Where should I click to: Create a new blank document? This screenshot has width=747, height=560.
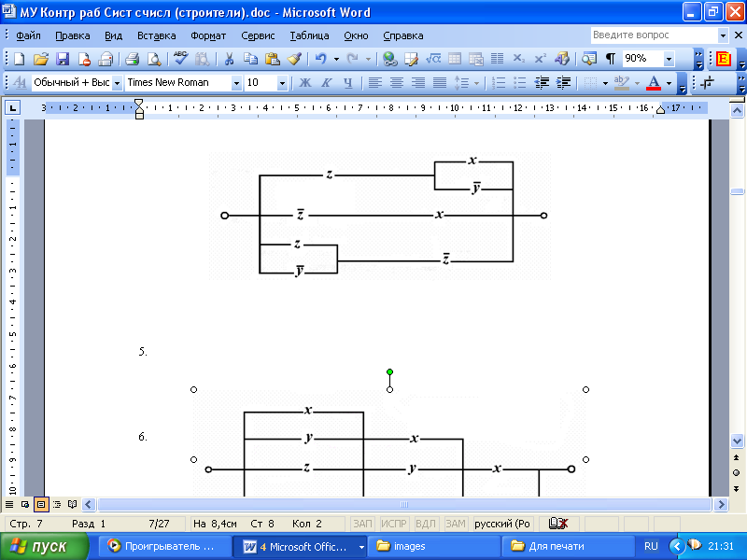[x=19, y=59]
